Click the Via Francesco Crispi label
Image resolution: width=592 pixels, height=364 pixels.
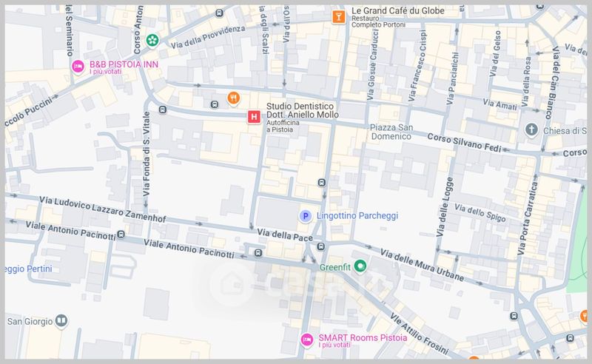click(x=417, y=66)
